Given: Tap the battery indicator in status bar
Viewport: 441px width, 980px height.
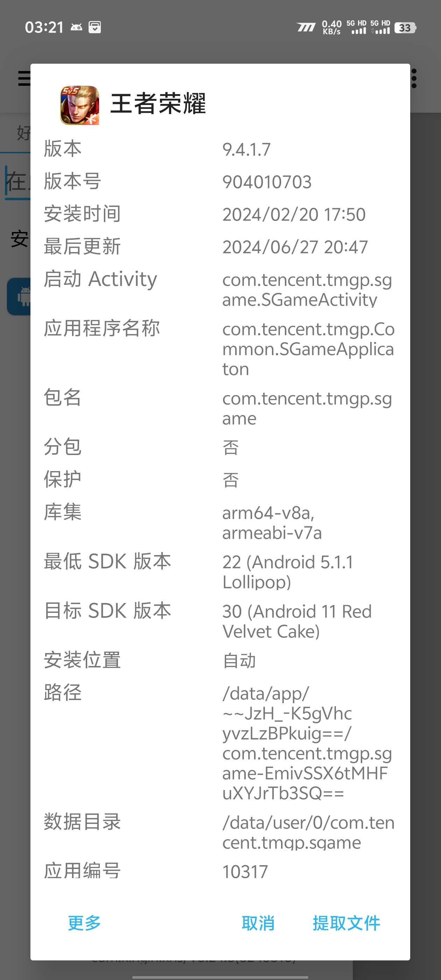Looking at the screenshot, I should coord(405,28).
